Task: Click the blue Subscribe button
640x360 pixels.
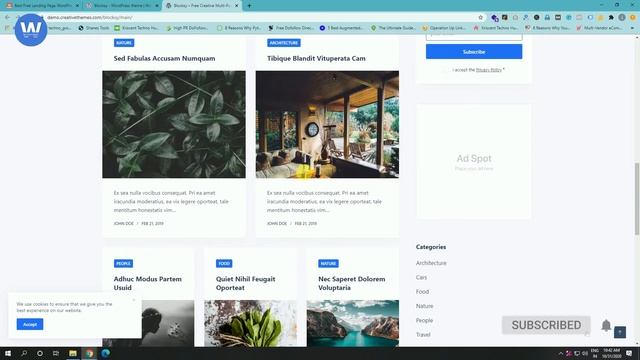Action: pos(474,52)
